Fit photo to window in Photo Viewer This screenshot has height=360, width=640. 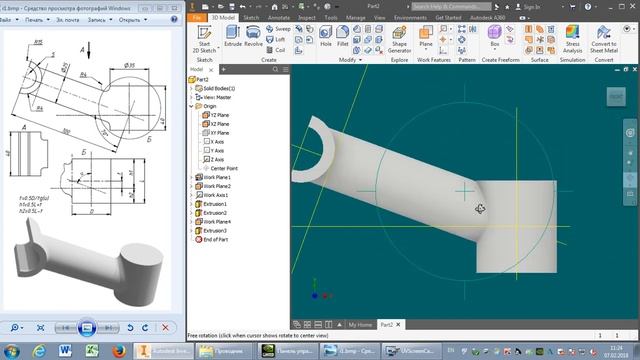coord(40,328)
